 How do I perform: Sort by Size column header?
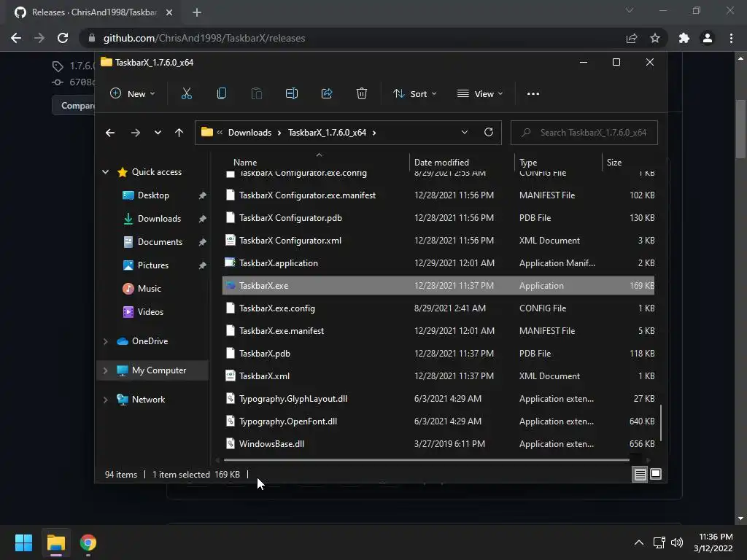pos(630,163)
